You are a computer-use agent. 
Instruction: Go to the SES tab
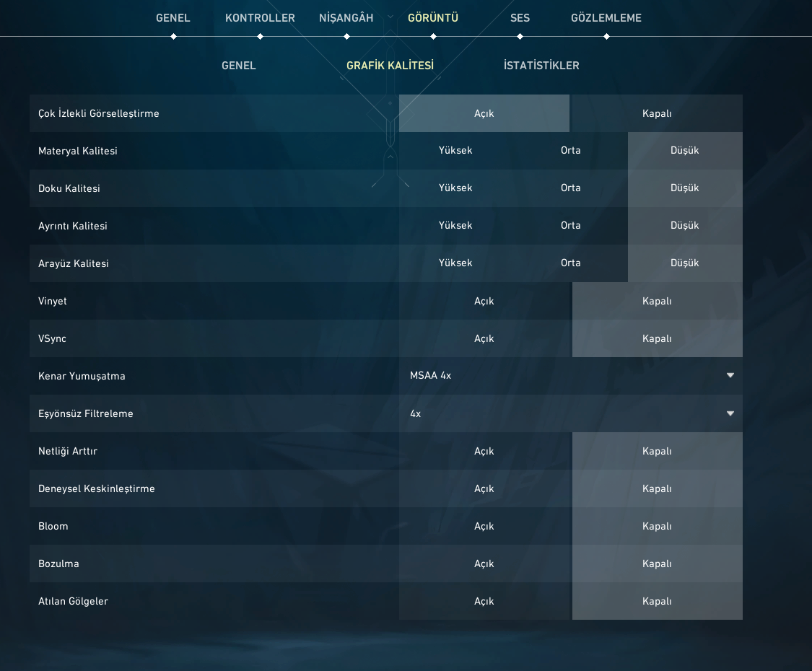pyautogui.click(x=520, y=18)
